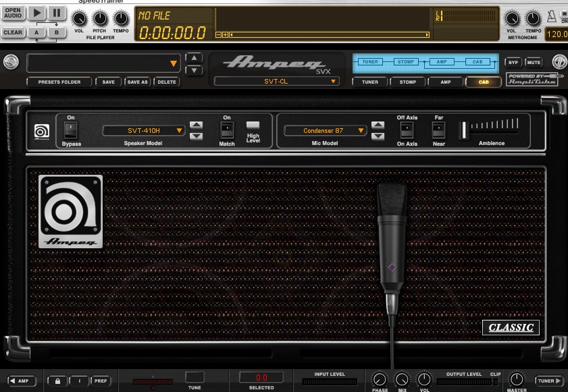Switch to the AMP tab

[x=446, y=82]
